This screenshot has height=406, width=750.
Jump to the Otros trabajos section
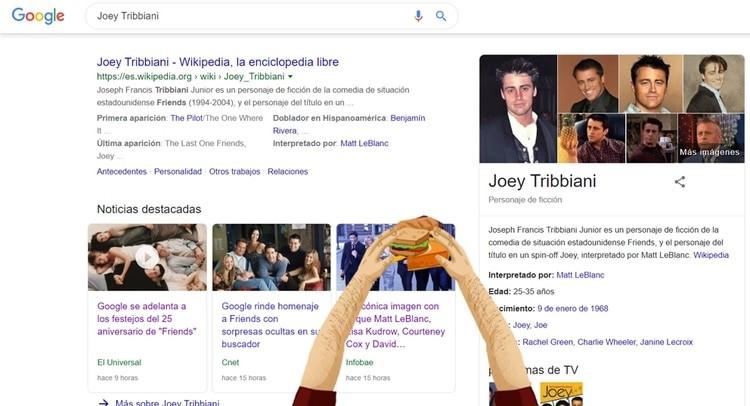tap(234, 172)
